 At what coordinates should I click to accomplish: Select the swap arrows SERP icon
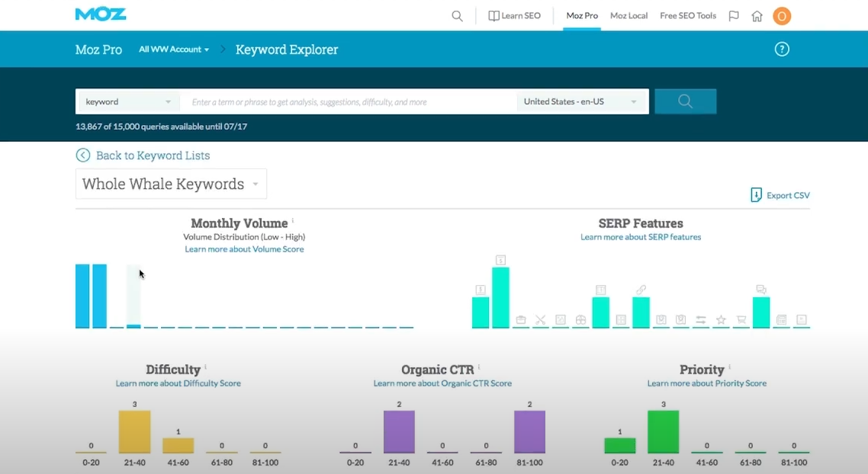point(701,320)
